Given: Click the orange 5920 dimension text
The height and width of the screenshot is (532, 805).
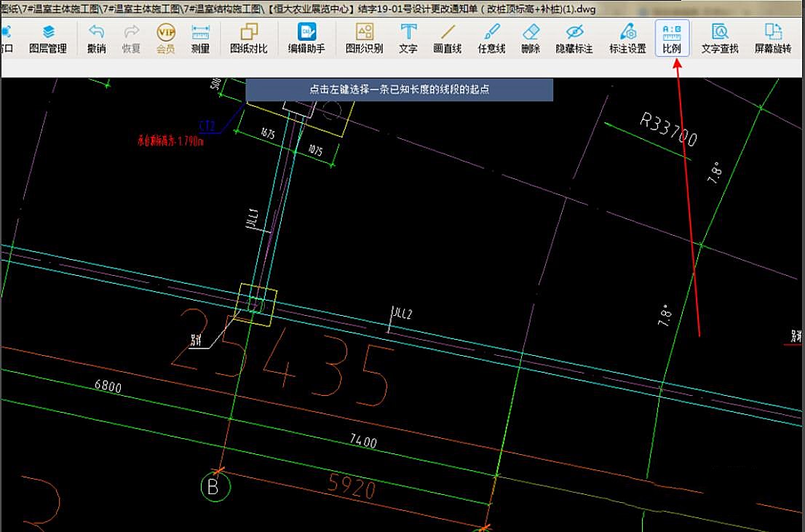Looking at the screenshot, I should pos(352,486).
